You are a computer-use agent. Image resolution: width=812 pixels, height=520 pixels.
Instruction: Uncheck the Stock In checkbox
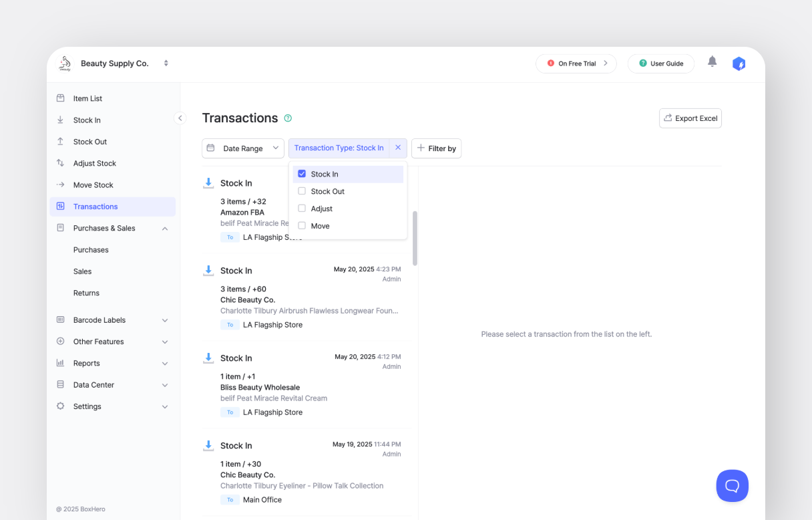302,174
